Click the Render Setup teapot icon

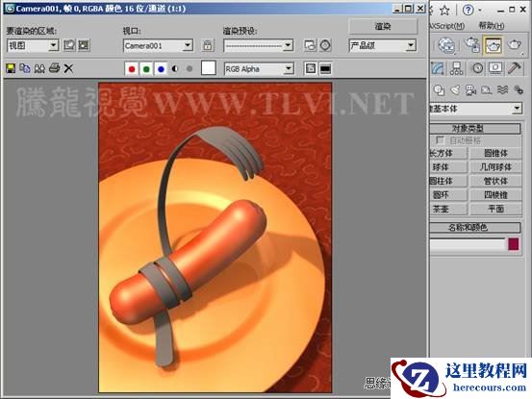(x=472, y=45)
